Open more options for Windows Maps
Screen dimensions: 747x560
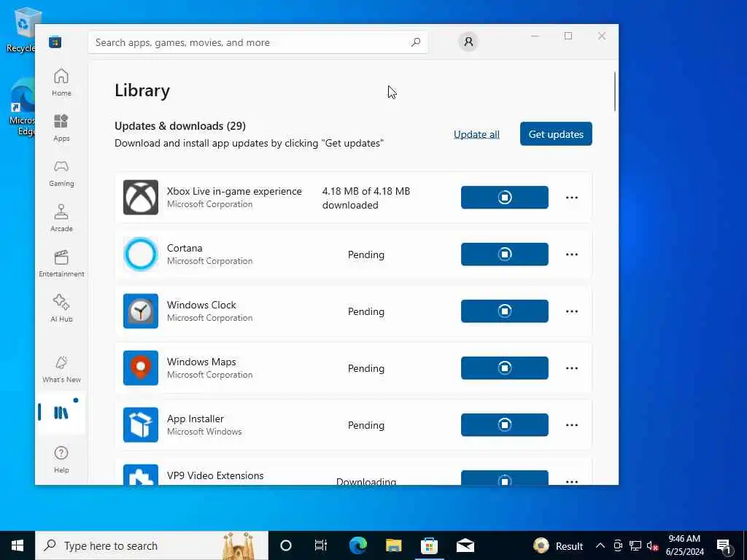pyautogui.click(x=572, y=368)
